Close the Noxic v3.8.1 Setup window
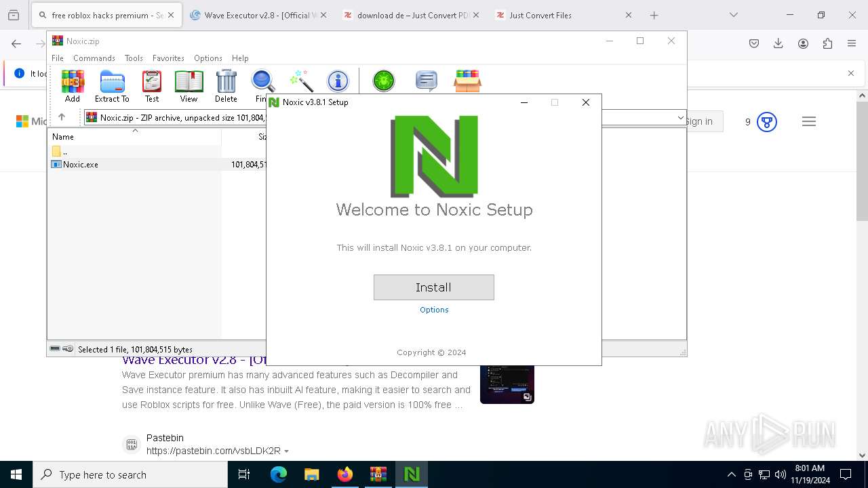The width and height of the screenshot is (868, 488). [x=586, y=102]
